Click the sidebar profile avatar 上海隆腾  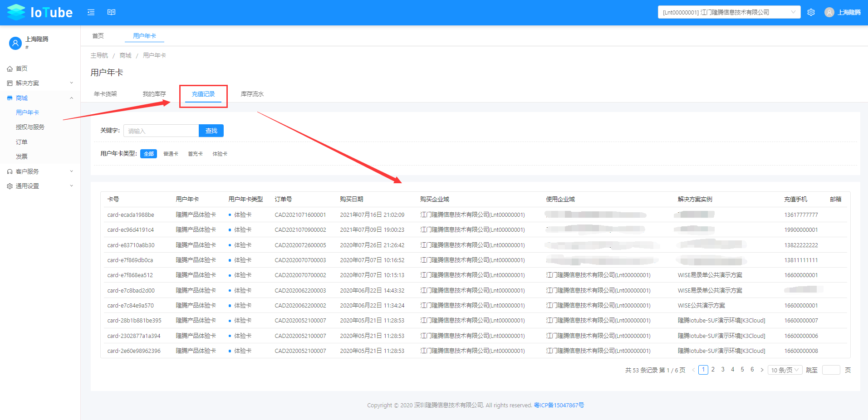click(15, 43)
